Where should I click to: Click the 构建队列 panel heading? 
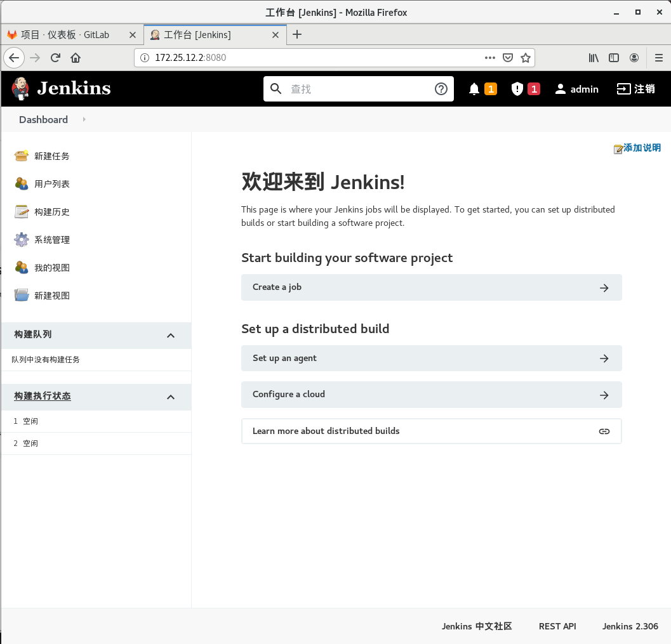[x=33, y=334]
